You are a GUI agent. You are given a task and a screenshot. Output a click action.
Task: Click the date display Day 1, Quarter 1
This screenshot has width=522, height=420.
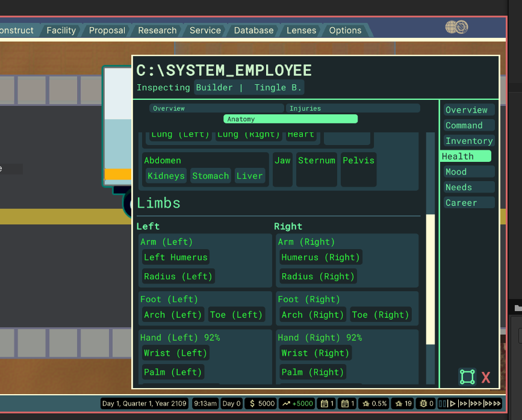(144, 404)
